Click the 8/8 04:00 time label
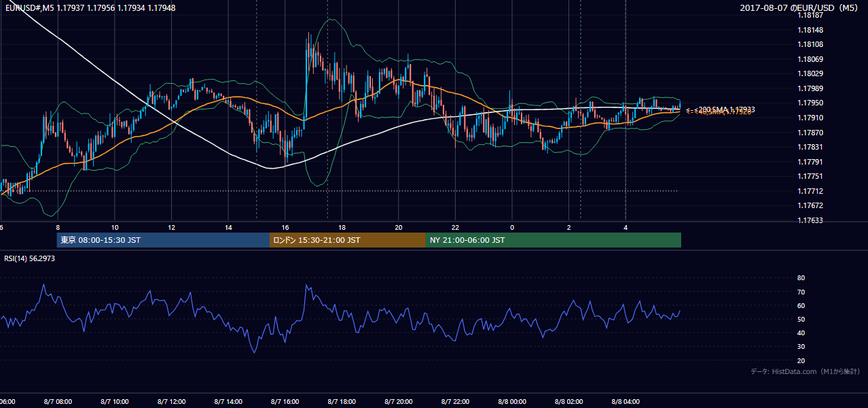The height and width of the screenshot is (408, 868). pos(626,401)
